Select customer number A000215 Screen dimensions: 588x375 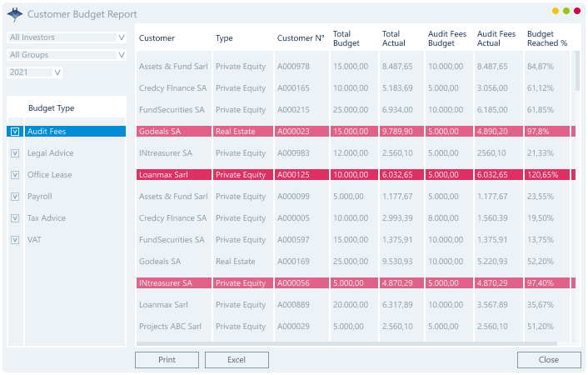(x=293, y=110)
